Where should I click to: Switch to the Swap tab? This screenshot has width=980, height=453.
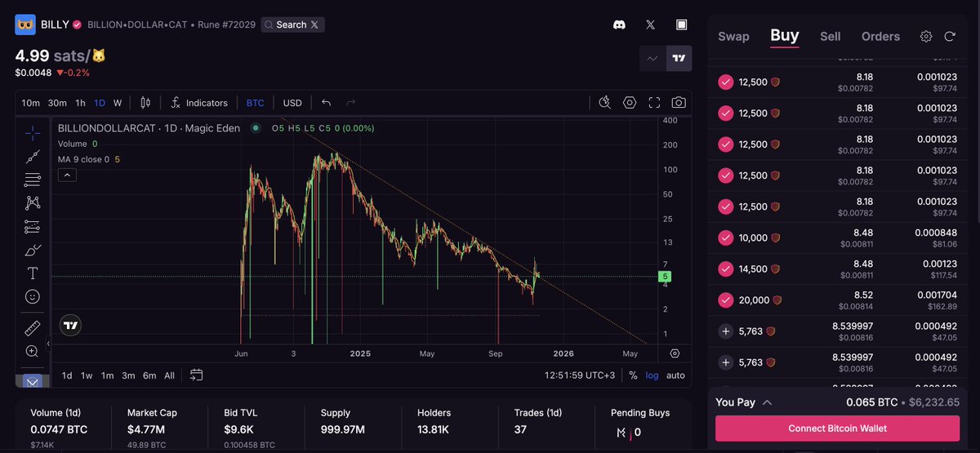tap(733, 36)
